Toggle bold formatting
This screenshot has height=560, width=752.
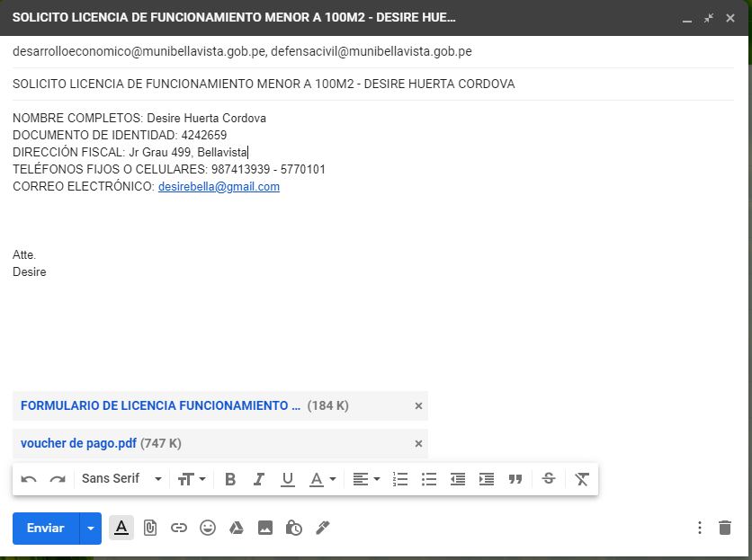pyautogui.click(x=230, y=479)
